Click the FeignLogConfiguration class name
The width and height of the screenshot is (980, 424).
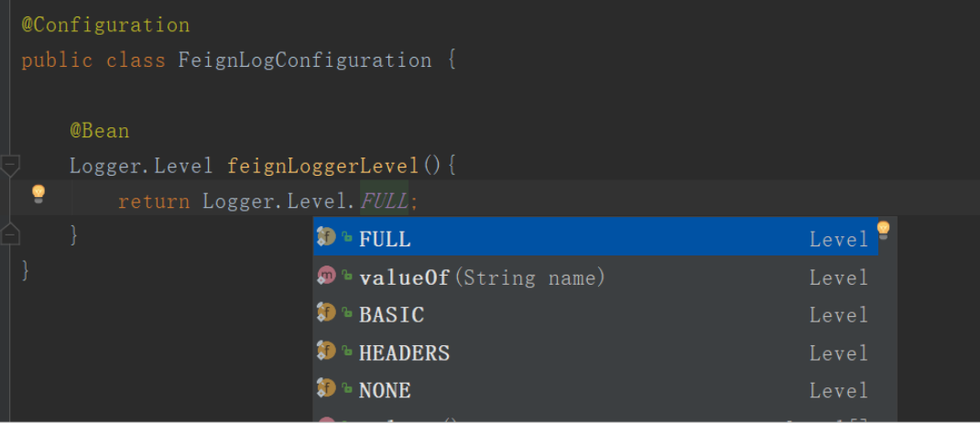coord(305,61)
